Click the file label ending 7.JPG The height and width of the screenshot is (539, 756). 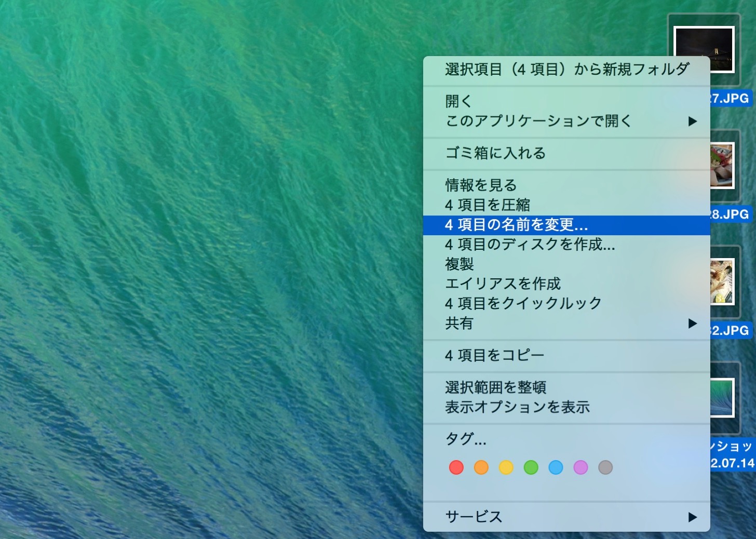pyautogui.click(x=731, y=98)
